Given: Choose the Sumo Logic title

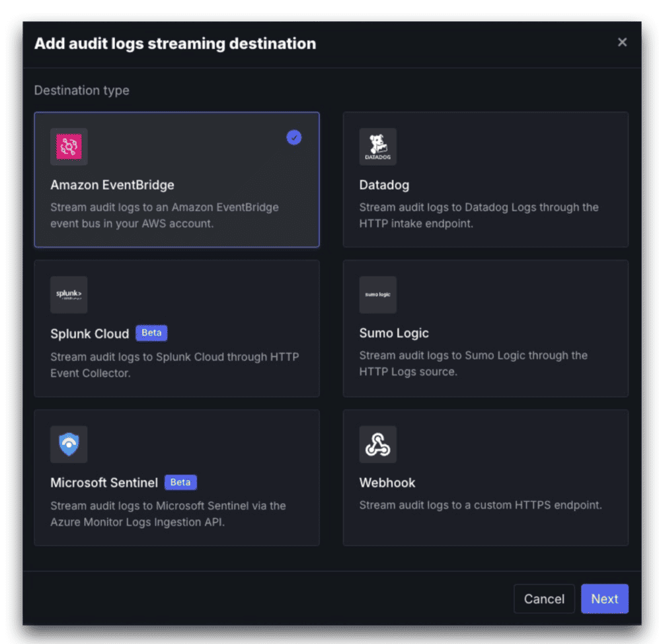Looking at the screenshot, I should tap(394, 333).
